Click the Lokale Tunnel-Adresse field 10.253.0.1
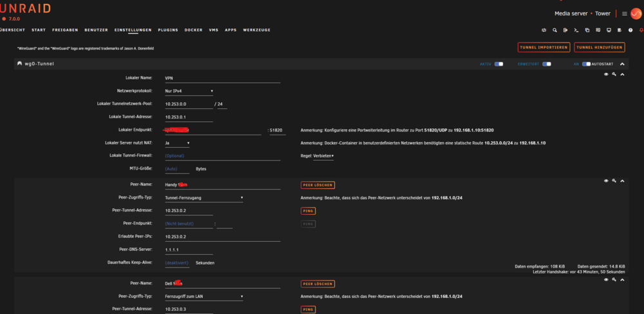Screen dimensions: 644x314 click(189, 117)
